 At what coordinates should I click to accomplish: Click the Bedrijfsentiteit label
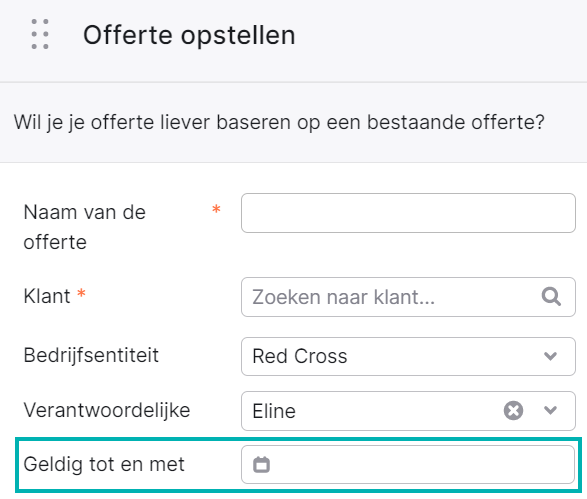[x=91, y=355]
